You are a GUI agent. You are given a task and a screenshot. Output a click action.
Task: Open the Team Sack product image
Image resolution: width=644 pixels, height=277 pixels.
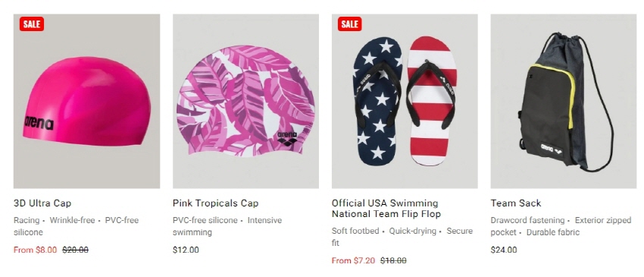point(564,101)
